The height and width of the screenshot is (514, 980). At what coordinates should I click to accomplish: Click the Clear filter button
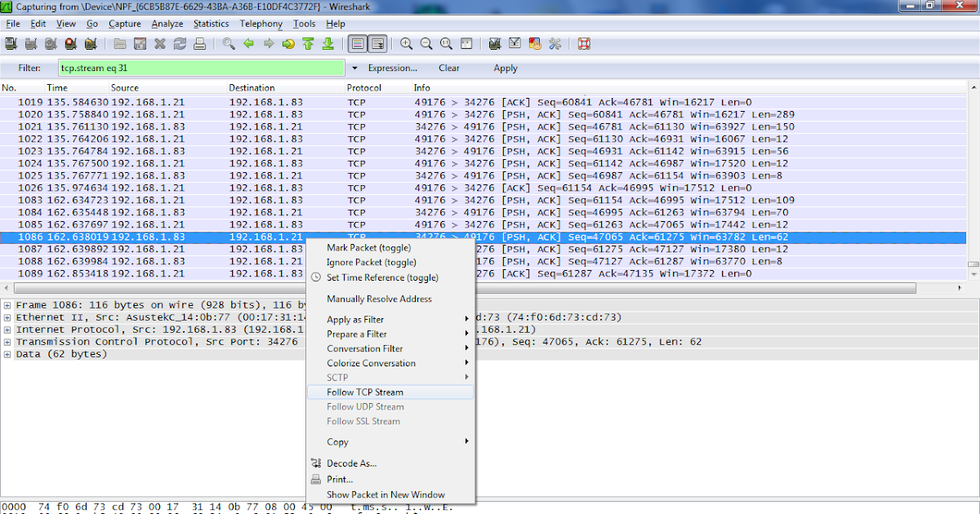pos(449,69)
